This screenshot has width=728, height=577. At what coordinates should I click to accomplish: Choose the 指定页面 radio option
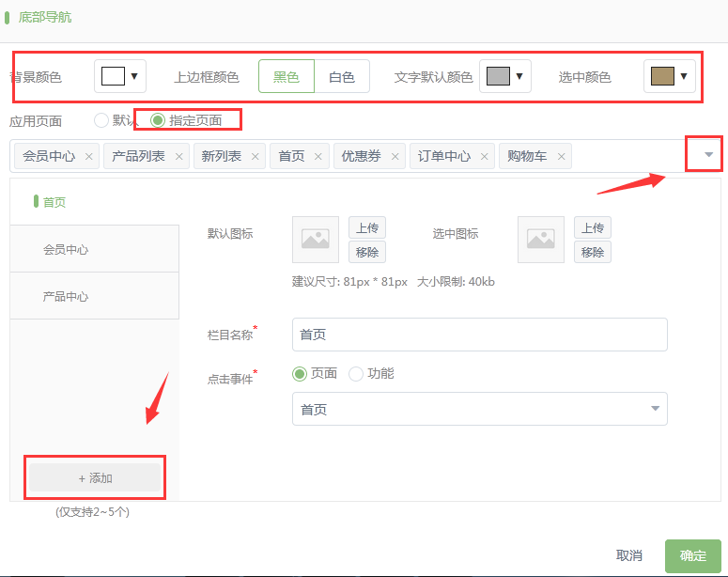click(158, 120)
